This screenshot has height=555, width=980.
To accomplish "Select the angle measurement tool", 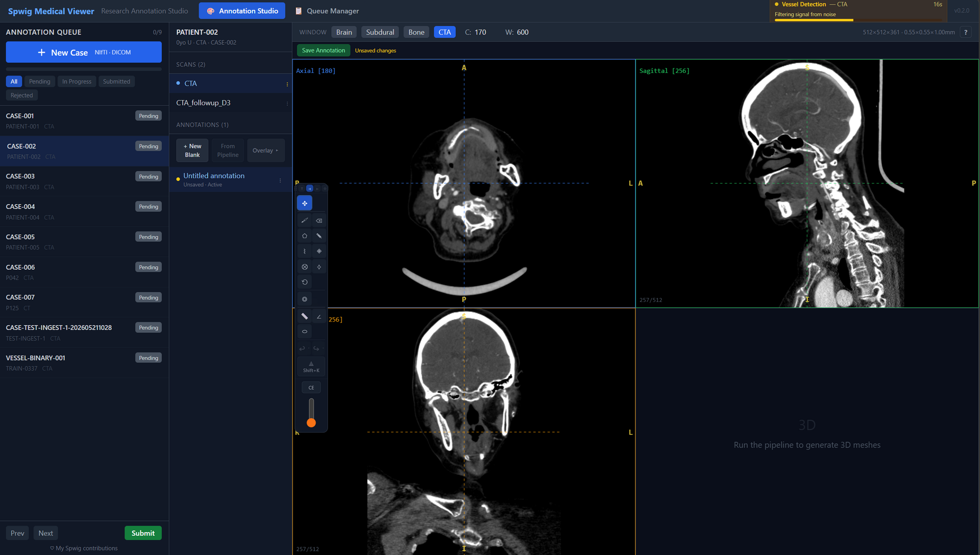I will [x=319, y=316].
